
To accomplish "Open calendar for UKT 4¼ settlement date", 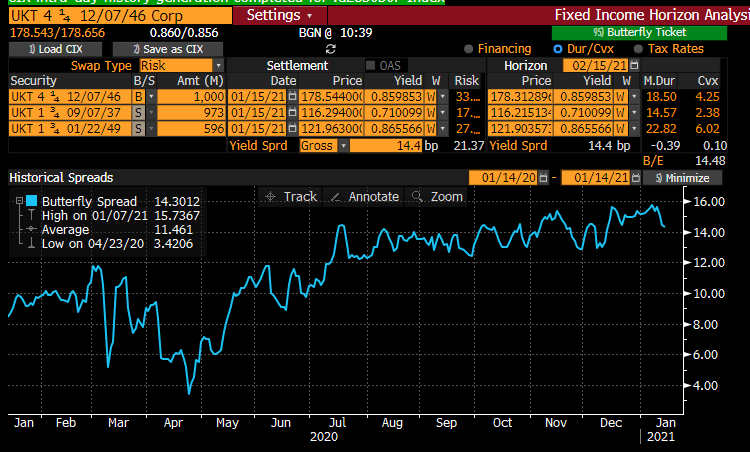I will (292, 97).
